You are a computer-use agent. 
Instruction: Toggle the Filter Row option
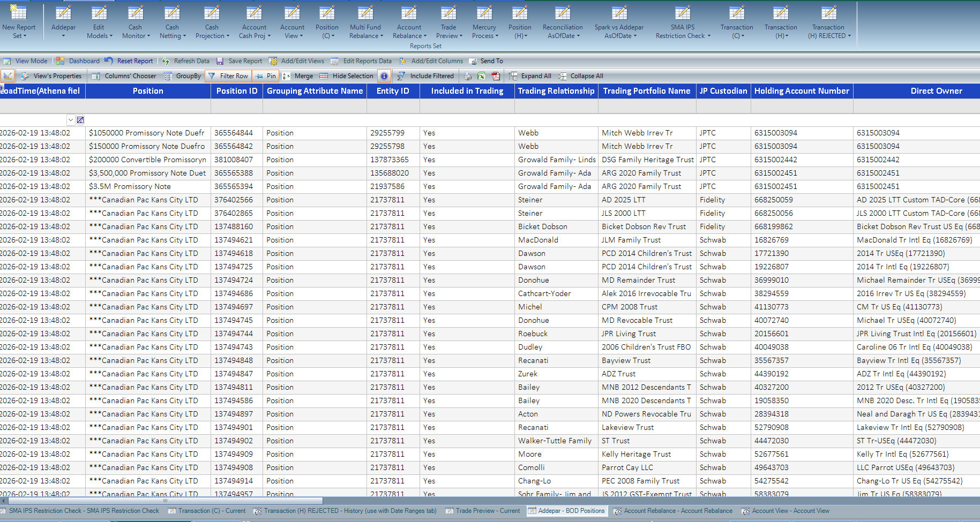click(x=228, y=75)
